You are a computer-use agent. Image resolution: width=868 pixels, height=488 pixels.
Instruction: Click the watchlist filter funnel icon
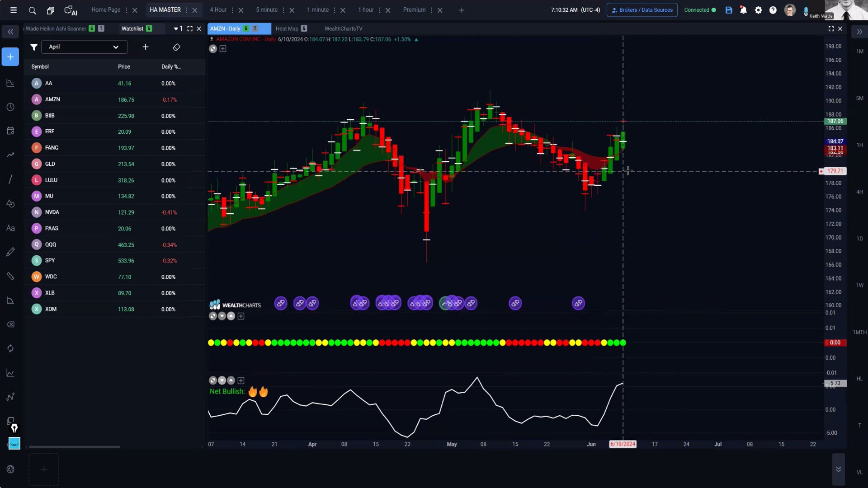point(33,47)
